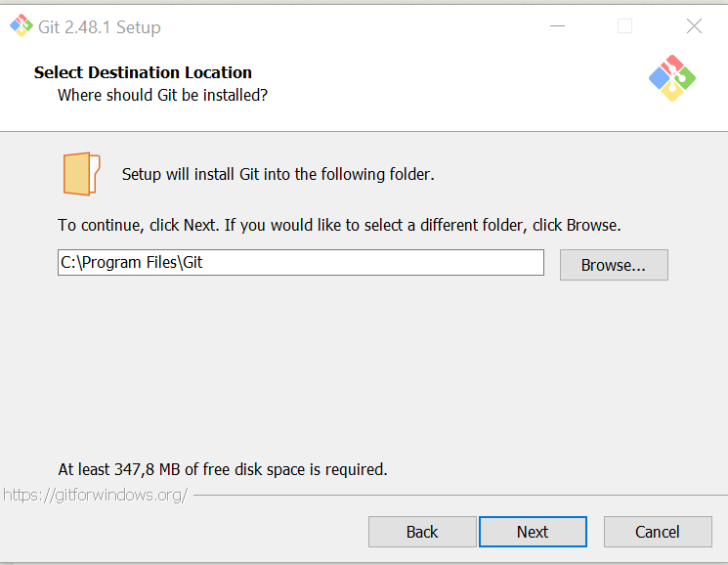Click the "Git 2.48.1 Setup" title text
Viewport: 728px width, 565px height.
click(x=100, y=27)
